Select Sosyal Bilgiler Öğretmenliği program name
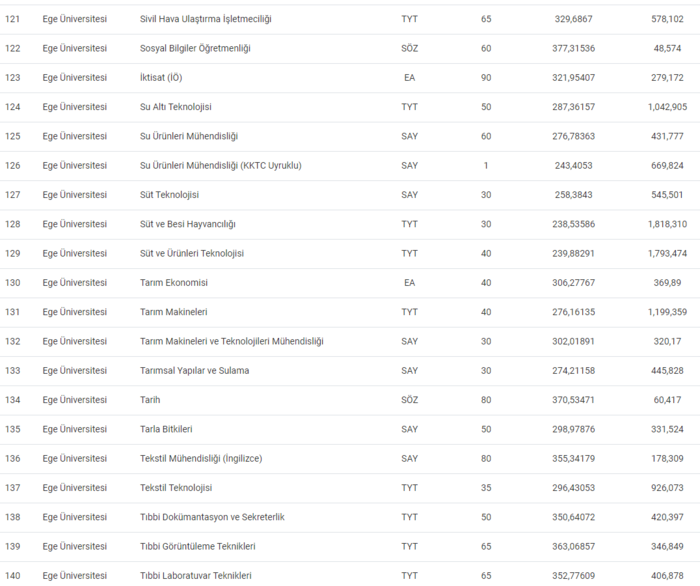This screenshot has height=586, width=700. coord(194,48)
